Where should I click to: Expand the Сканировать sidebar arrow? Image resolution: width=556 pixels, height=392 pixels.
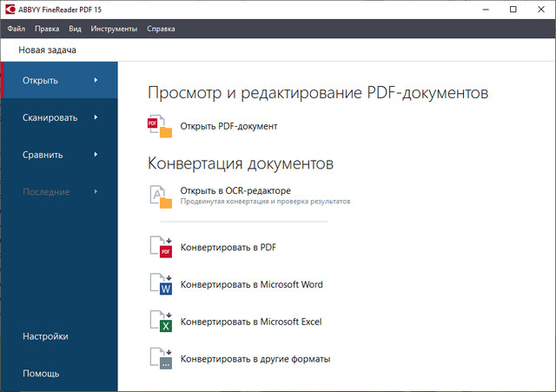(96, 117)
